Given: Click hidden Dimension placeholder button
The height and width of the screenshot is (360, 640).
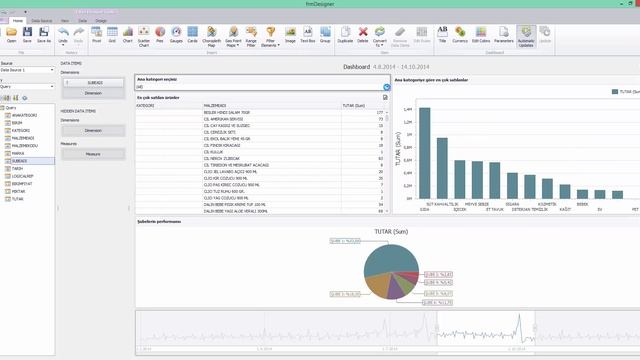Looking at the screenshot, I should click(x=93, y=131).
